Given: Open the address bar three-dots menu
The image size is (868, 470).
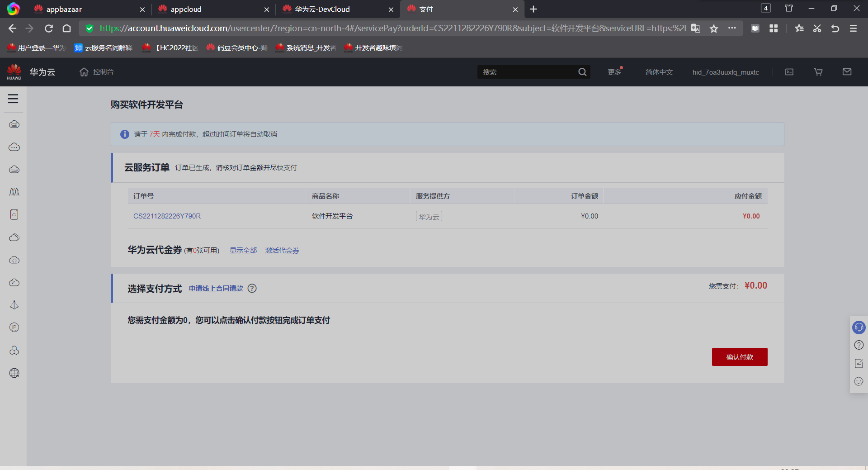Looking at the screenshot, I should [x=732, y=28].
